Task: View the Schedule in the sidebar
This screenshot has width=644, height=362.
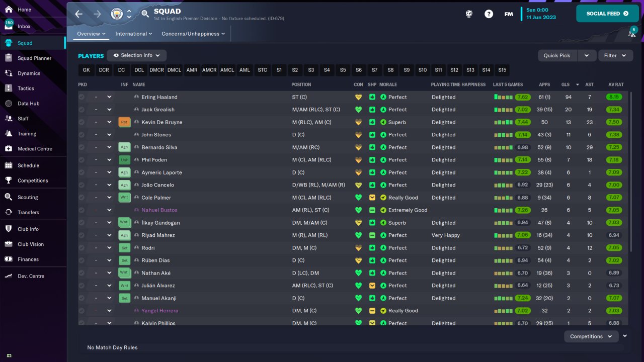Action: (33, 165)
